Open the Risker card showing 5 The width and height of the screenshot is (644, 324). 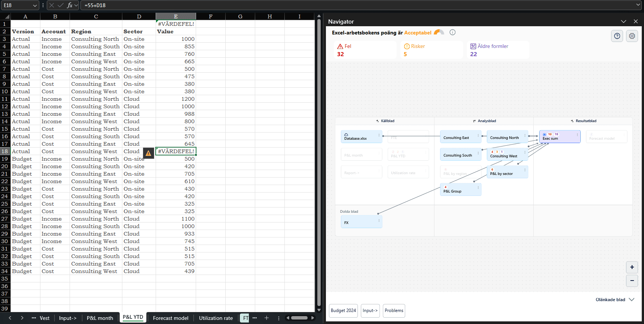pyautogui.click(x=431, y=50)
